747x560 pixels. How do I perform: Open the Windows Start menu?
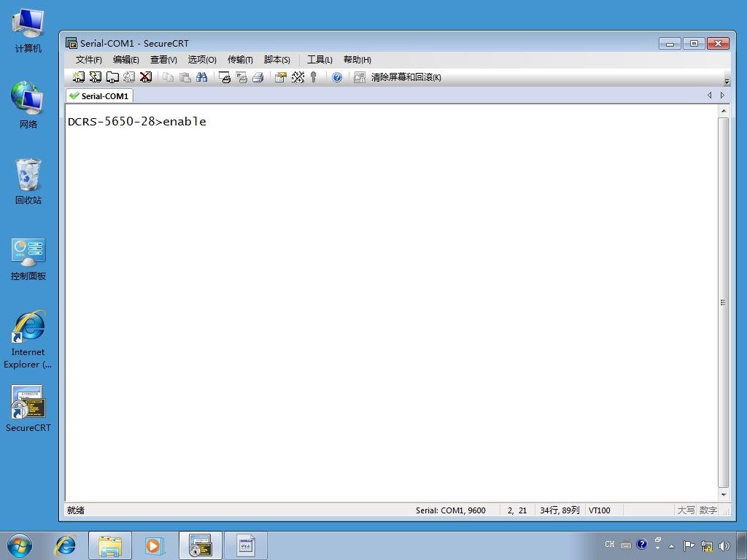pos(20,545)
